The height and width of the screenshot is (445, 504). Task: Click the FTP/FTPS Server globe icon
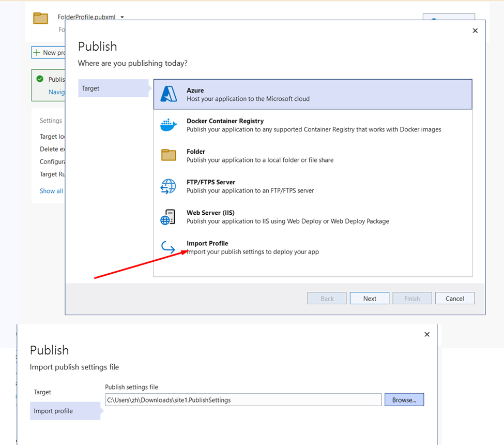coord(169,186)
